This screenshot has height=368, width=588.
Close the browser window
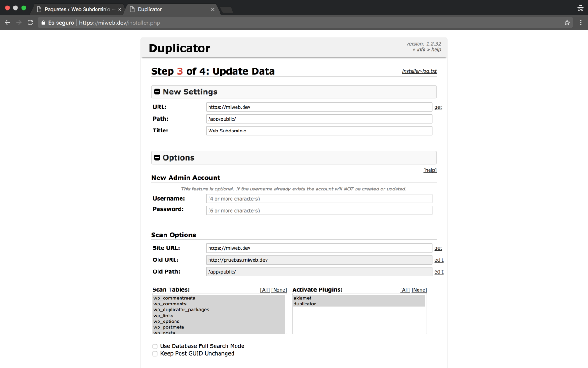click(x=7, y=8)
